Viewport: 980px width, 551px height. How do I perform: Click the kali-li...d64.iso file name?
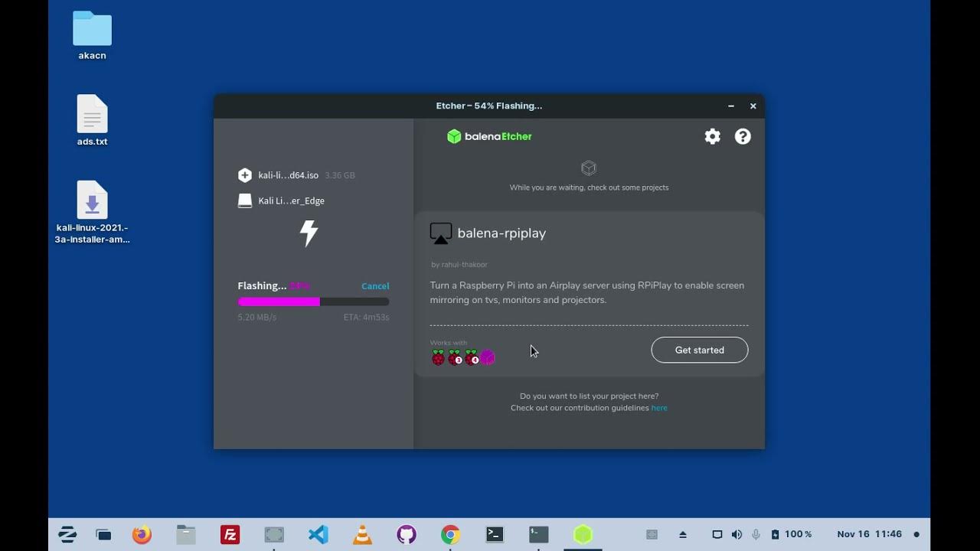pyautogui.click(x=289, y=175)
